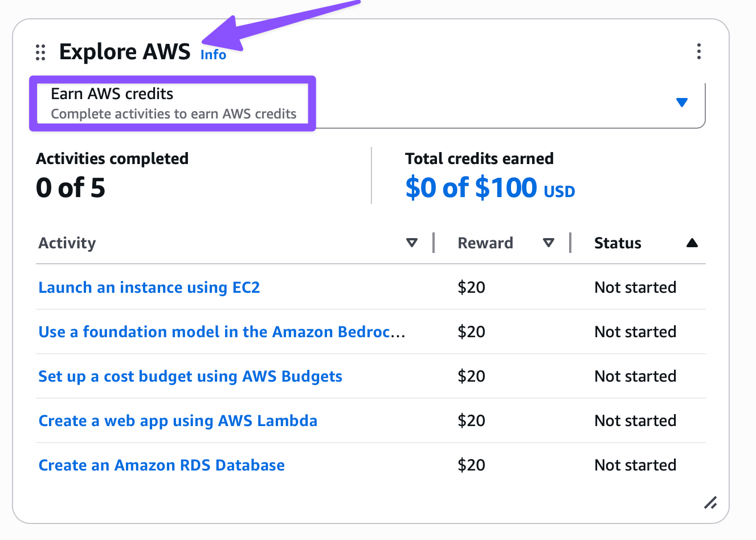Open Set up a cost budget activity
This screenshot has height=540, width=756.
click(x=190, y=377)
